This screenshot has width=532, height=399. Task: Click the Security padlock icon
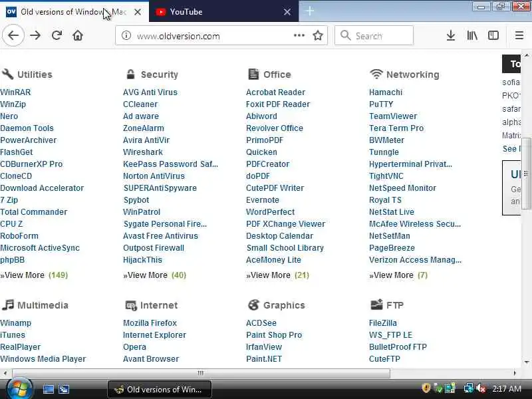click(130, 74)
